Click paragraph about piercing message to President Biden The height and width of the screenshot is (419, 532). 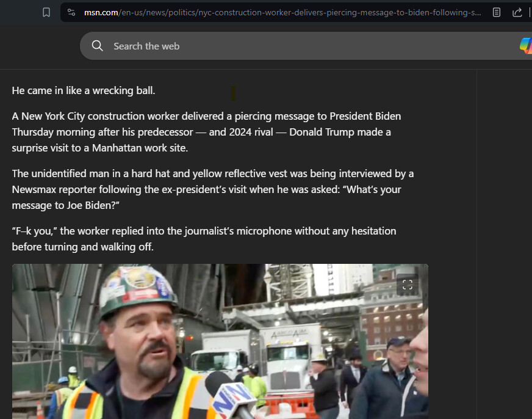[x=206, y=132]
